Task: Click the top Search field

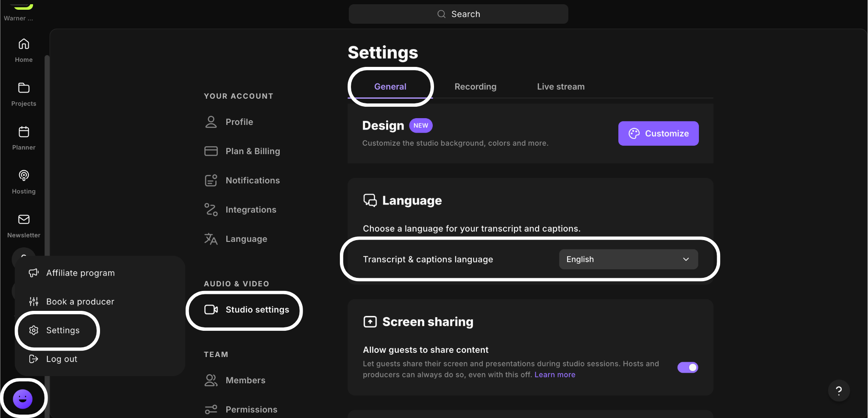Action: pyautogui.click(x=458, y=14)
